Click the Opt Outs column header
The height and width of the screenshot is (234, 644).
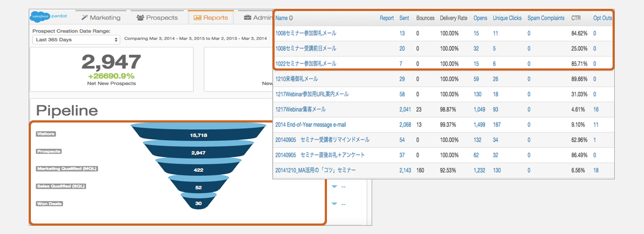602,18
